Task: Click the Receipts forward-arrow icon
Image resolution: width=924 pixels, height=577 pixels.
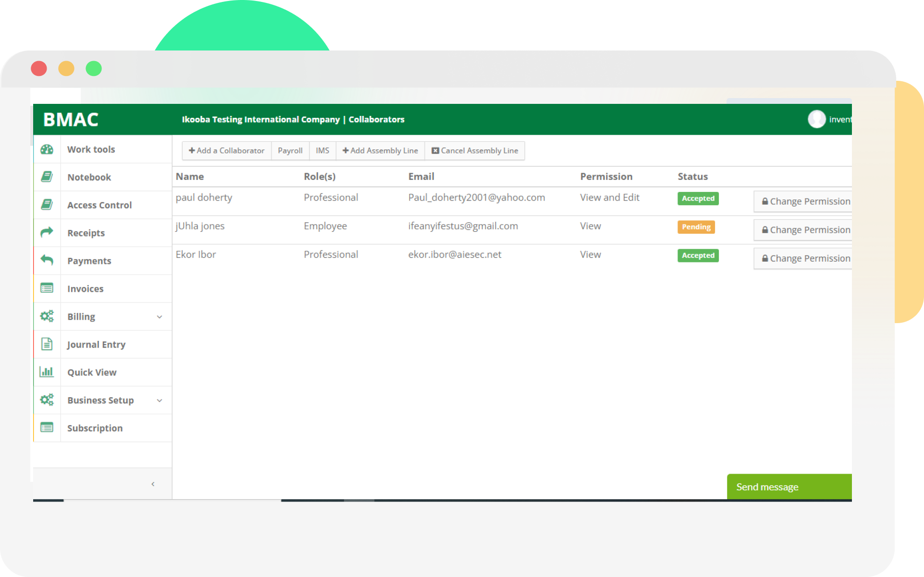Action: [47, 233]
